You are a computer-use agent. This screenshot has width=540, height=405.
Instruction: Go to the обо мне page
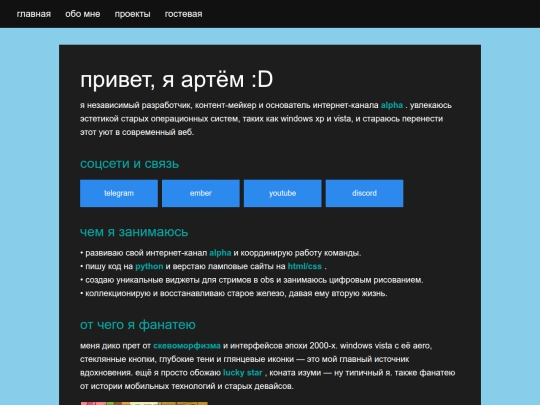[83, 14]
